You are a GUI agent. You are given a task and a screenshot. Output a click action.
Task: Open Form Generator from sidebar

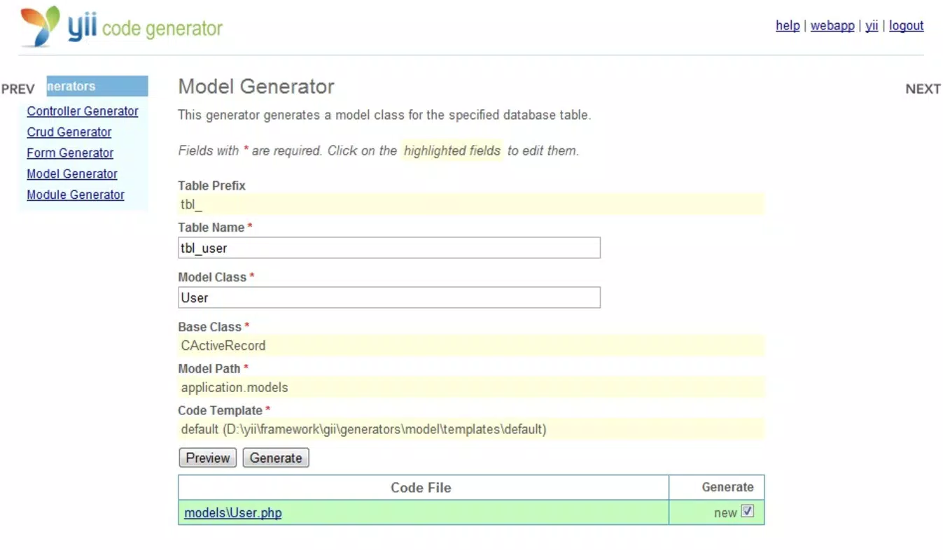coord(70,153)
